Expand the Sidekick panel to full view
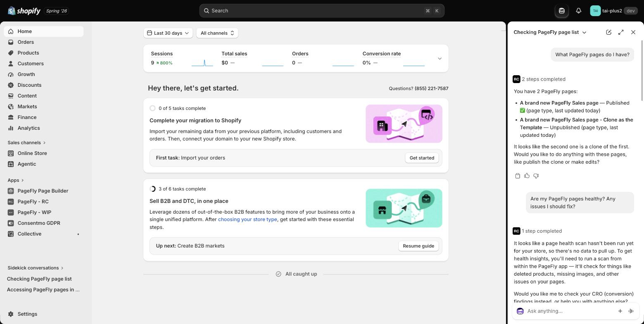 tap(621, 32)
